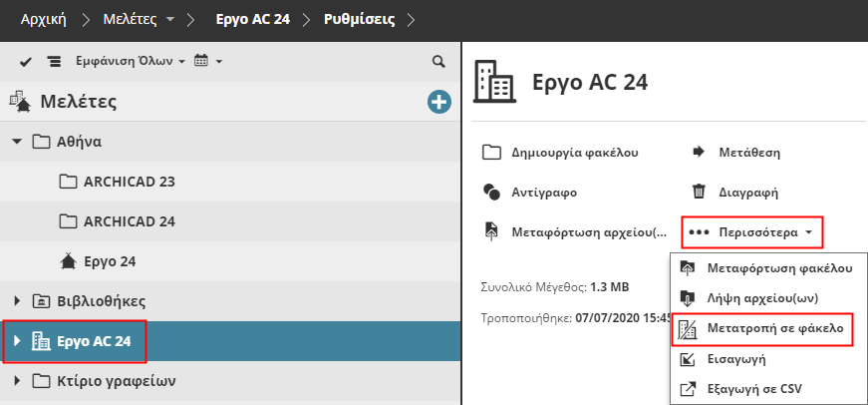868x405 pixels.
Task: Click the checkmark selection icon
Action: coord(26,62)
